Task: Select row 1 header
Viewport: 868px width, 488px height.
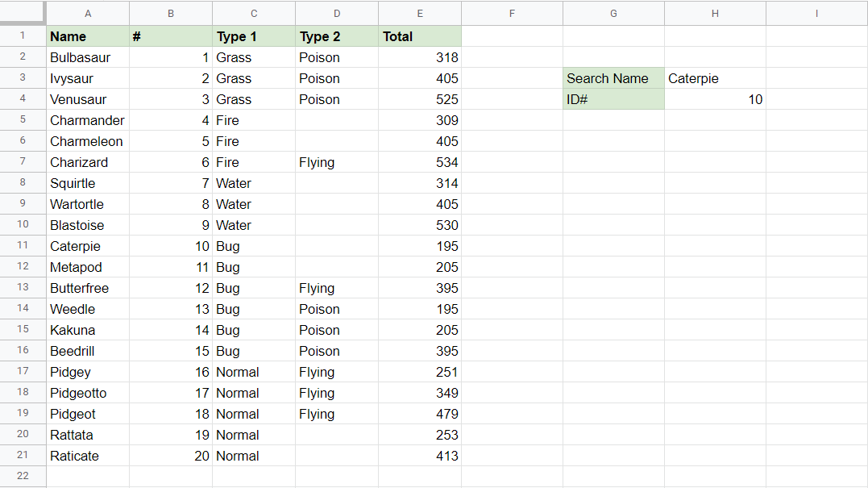Action: tap(23, 36)
